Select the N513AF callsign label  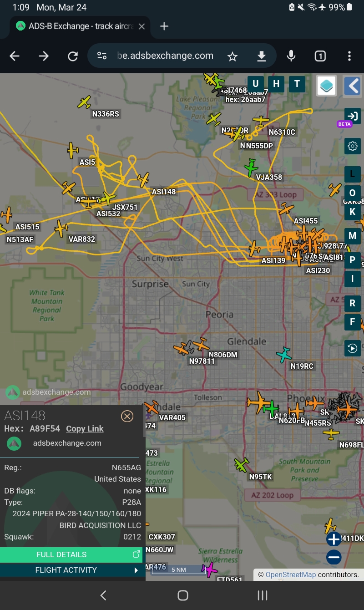click(x=20, y=239)
